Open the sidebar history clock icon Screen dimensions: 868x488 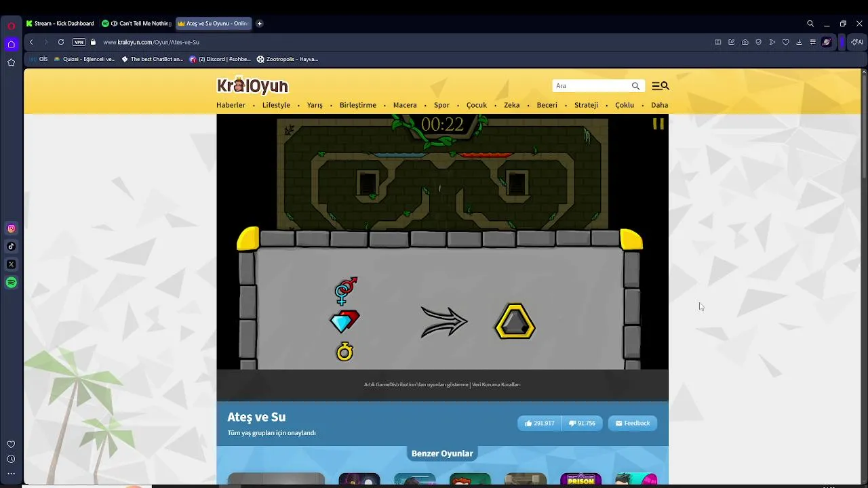pyautogui.click(x=11, y=459)
